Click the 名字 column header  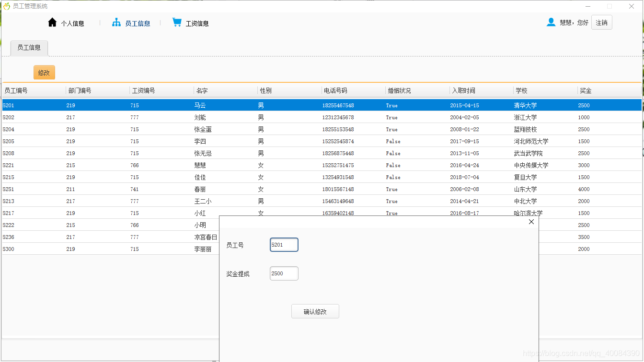[226, 90]
